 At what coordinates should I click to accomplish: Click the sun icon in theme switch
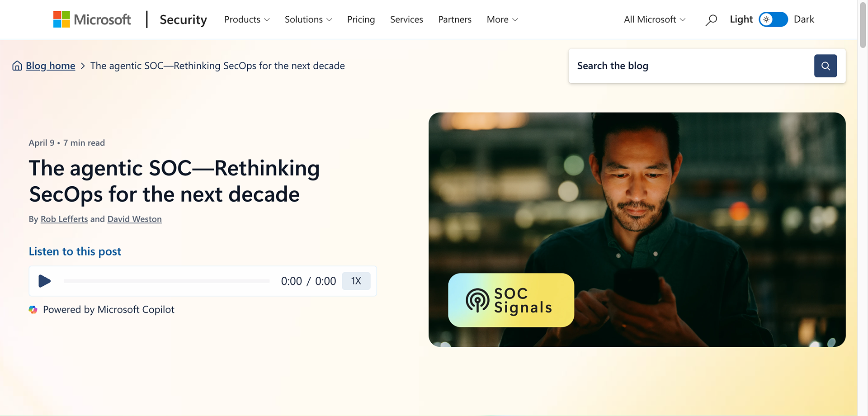(766, 19)
